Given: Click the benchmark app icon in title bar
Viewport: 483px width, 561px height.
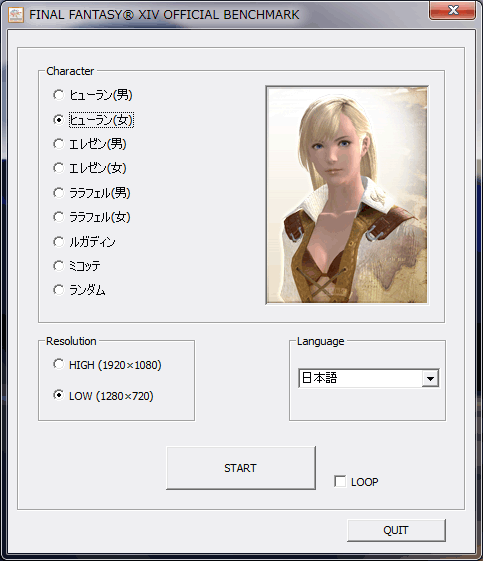Looking at the screenshot, I should (x=15, y=15).
